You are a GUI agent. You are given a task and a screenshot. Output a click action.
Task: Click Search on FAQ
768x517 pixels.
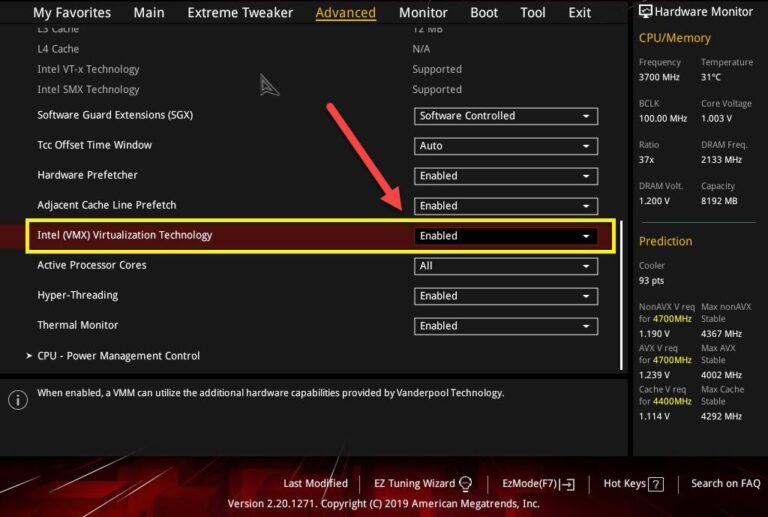tap(725, 484)
